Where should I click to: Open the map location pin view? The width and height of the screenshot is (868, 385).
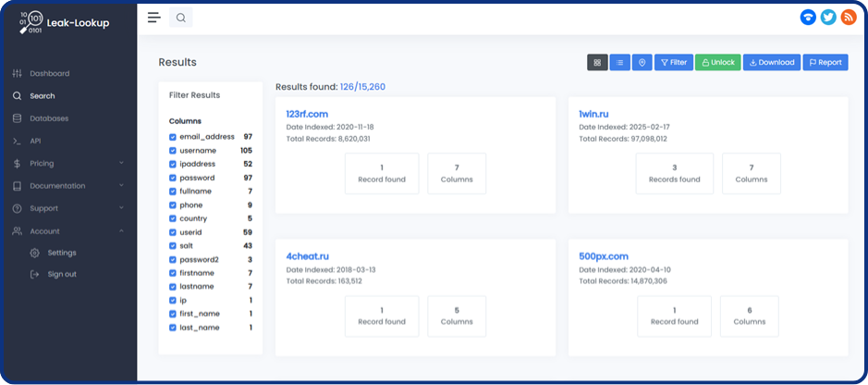[642, 62]
